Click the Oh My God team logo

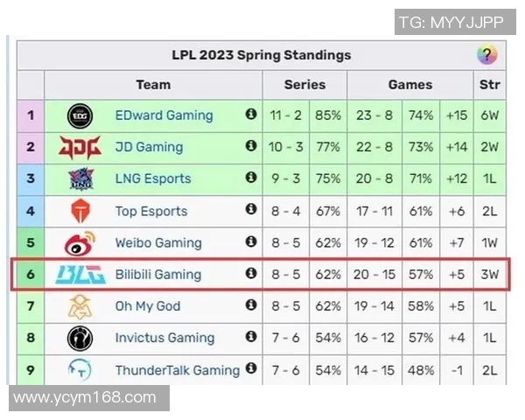coord(80,306)
